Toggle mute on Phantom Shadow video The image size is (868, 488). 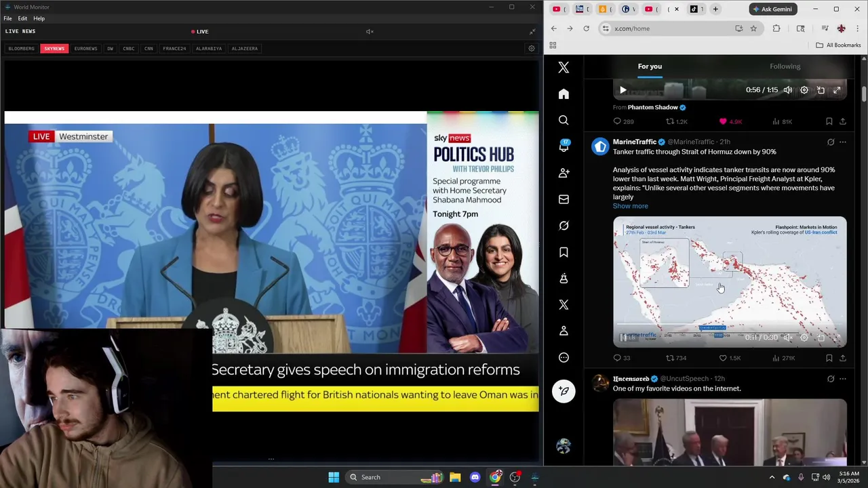788,90
